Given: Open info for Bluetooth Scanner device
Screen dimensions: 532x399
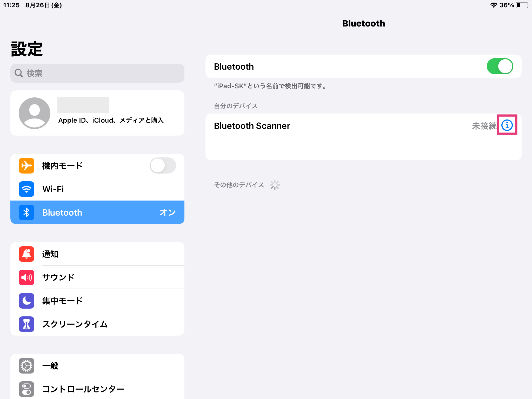Looking at the screenshot, I should pos(507,125).
